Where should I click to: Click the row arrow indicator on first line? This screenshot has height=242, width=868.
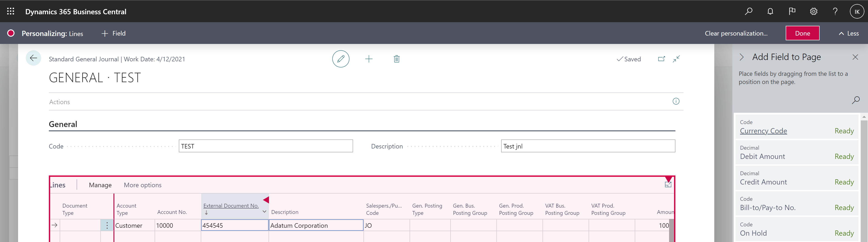[54, 225]
